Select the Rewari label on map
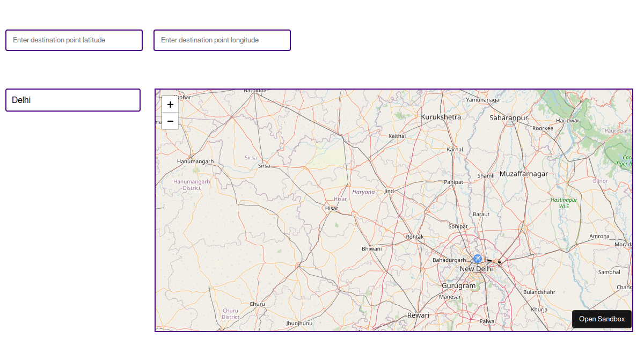 pyautogui.click(x=418, y=315)
